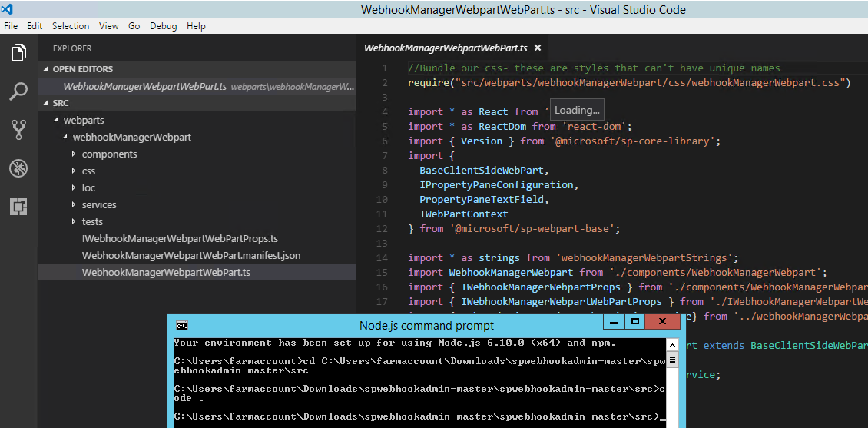Click 'webhookManagerWebpartStrings' import string
The image size is (868, 428).
(x=645, y=257)
